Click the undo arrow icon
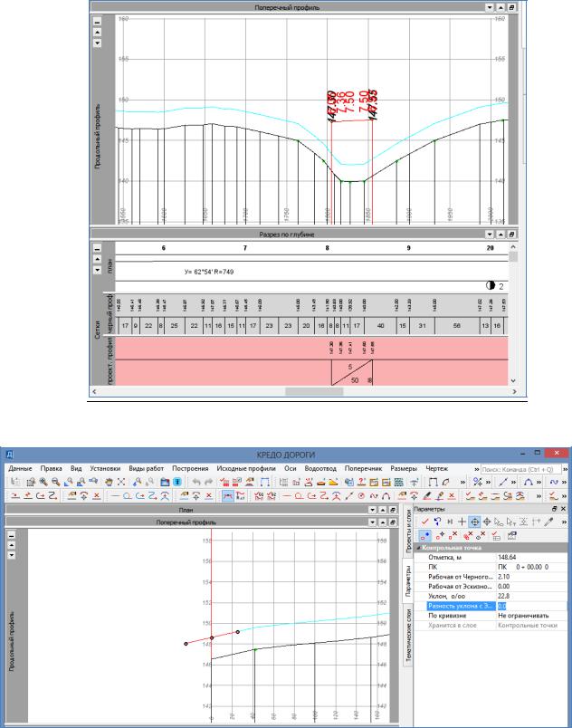This screenshot has height=728, width=572. (x=196, y=482)
